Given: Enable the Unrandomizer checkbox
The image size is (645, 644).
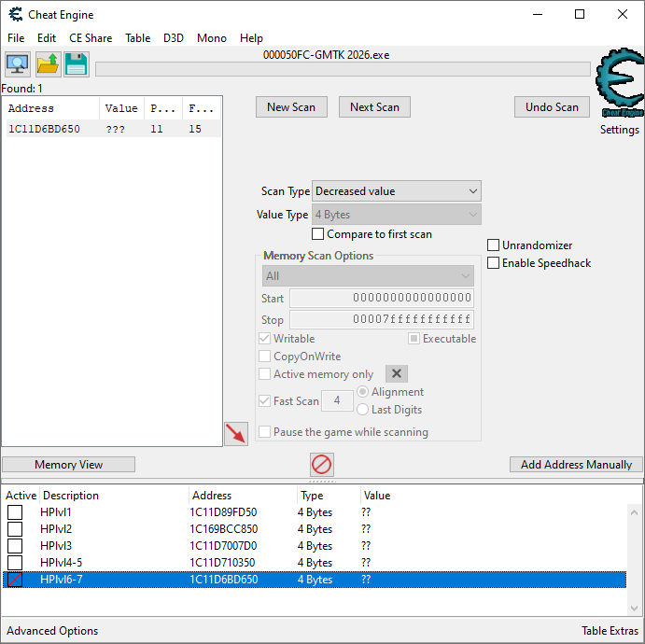Looking at the screenshot, I should [493, 245].
